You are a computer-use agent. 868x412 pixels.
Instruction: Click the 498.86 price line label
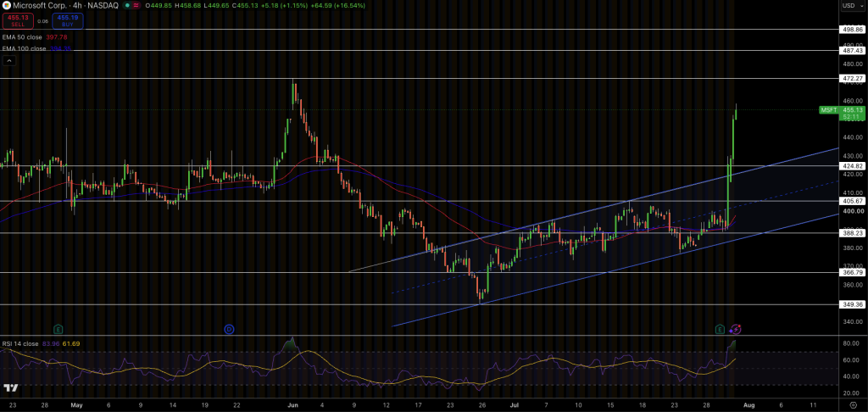[x=853, y=29]
